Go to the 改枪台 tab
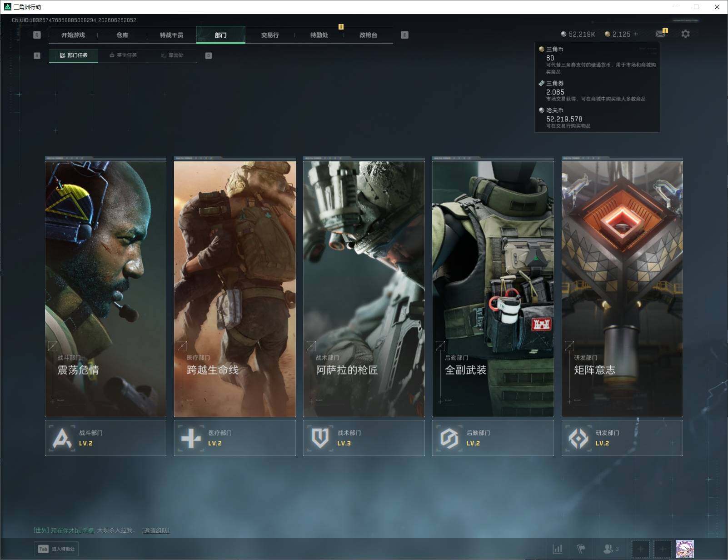The image size is (728, 560). point(368,35)
